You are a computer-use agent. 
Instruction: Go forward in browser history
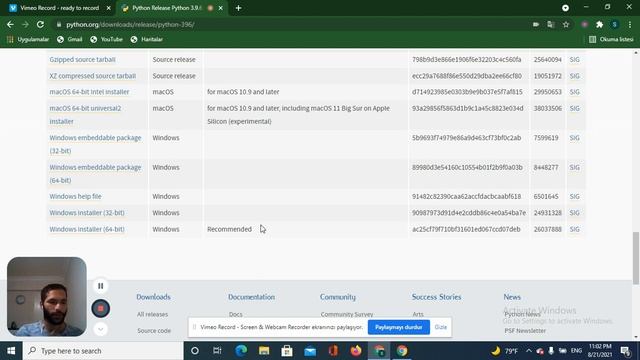25,24
